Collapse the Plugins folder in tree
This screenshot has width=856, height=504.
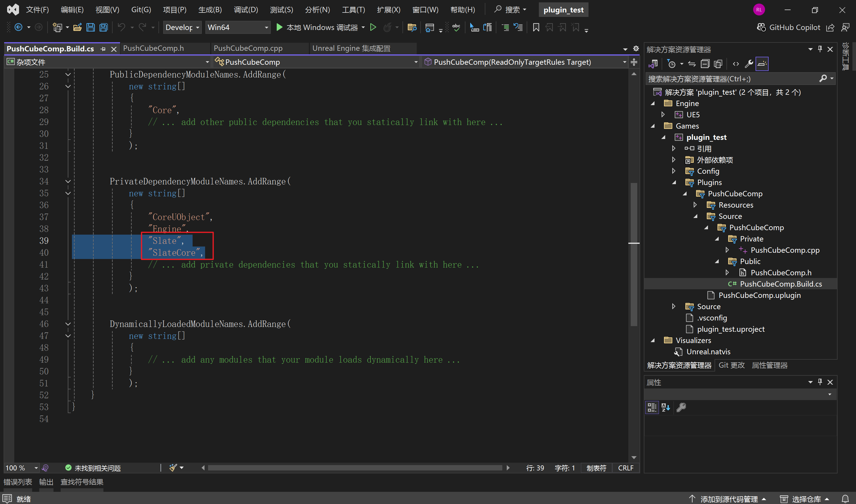[x=674, y=182]
